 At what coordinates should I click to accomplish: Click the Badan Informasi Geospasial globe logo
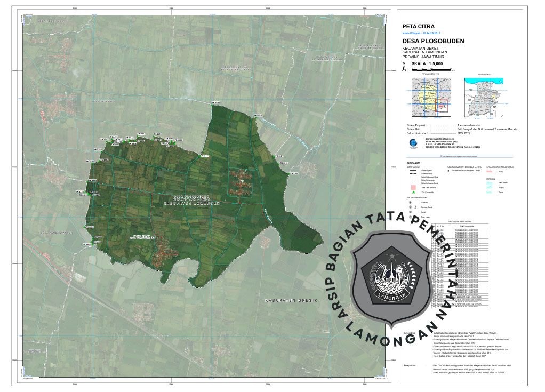pyautogui.click(x=413, y=143)
